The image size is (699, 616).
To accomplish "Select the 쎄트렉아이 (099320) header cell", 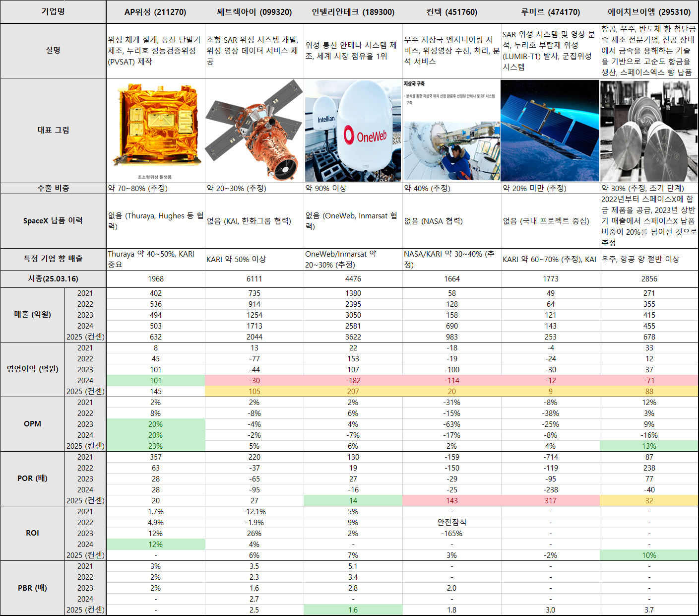I will pos(254,12).
